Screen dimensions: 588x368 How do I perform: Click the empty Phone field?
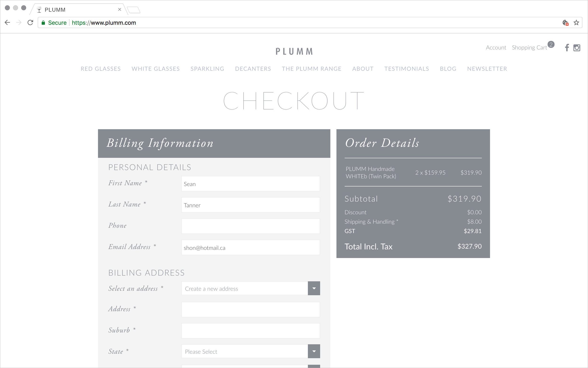251,226
